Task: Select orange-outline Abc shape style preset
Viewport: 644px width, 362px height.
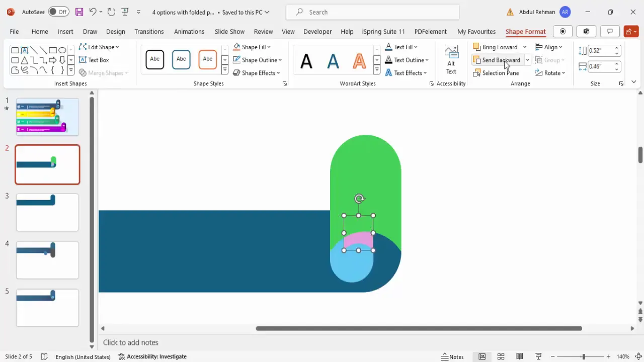Action: point(208,59)
